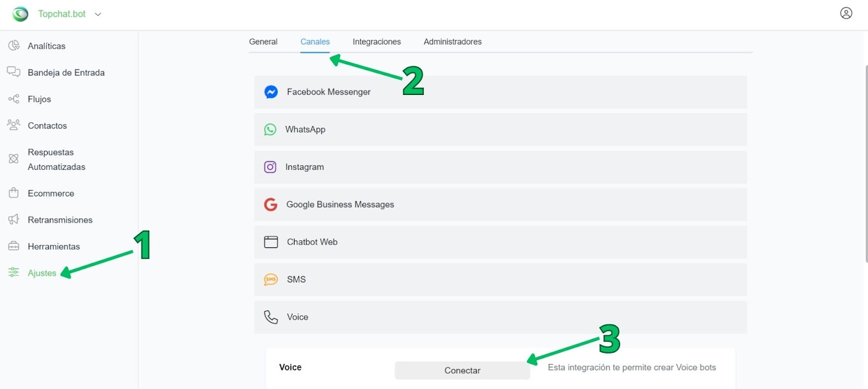Switch to the Integraciones tab
This screenshot has width=868, height=389.
pyautogui.click(x=376, y=42)
